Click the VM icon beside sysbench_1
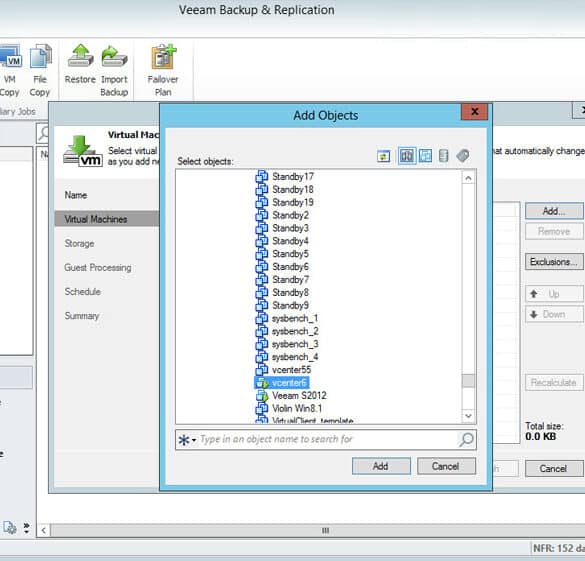This screenshot has height=561, width=585. pos(262,318)
